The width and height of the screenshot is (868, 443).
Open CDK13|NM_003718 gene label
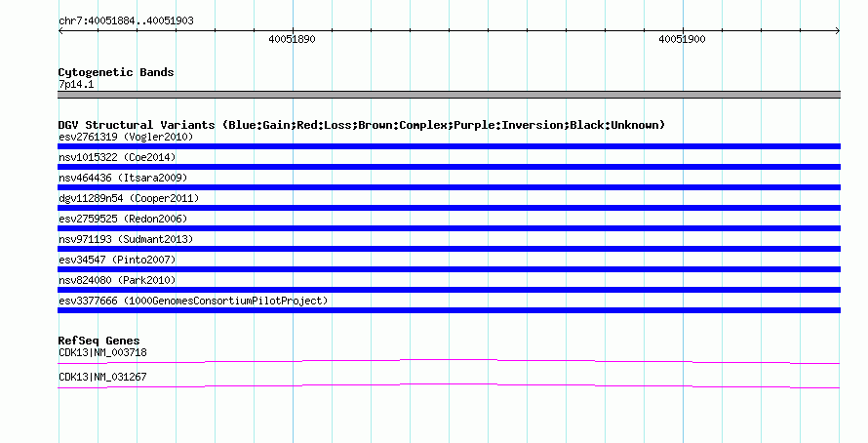click(103, 352)
